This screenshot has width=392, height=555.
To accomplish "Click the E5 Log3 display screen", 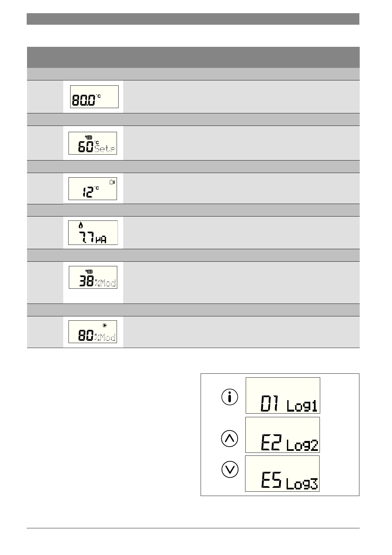I will pyautogui.click(x=282, y=474).
